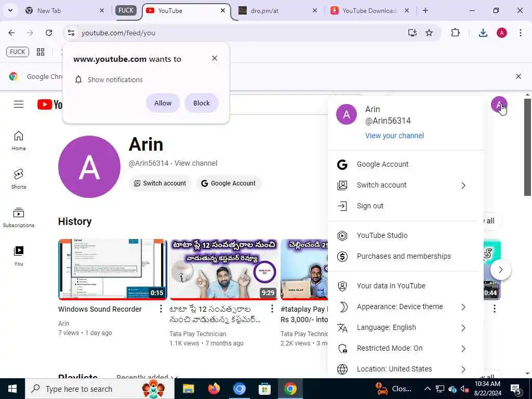The width and height of the screenshot is (532, 399).
Task: Open the Windows Sound Recorder video thumbnail
Action: pyautogui.click(x=113, y=270)
